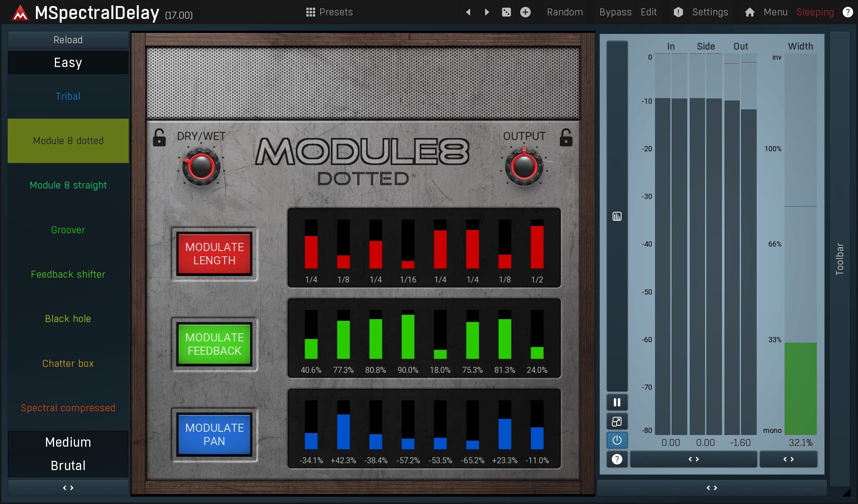Click the Dry/Wet knob
Screen dimensions: 858x504
coord(201,167)
